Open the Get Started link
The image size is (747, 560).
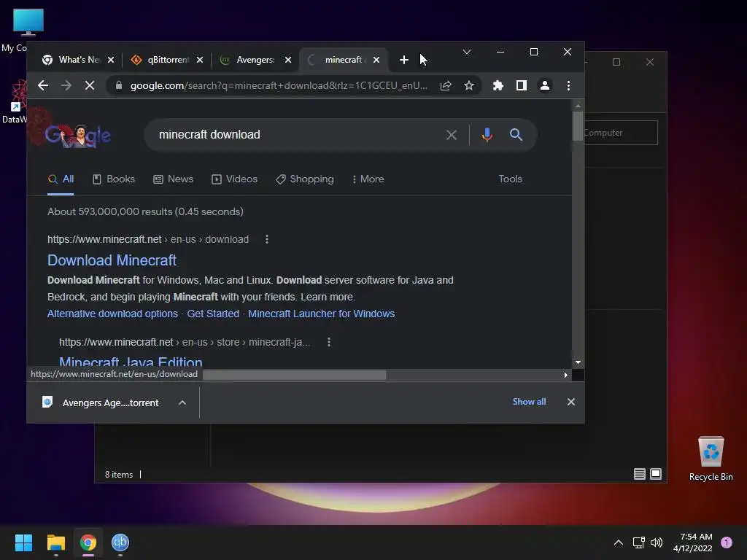coord(213,314)
